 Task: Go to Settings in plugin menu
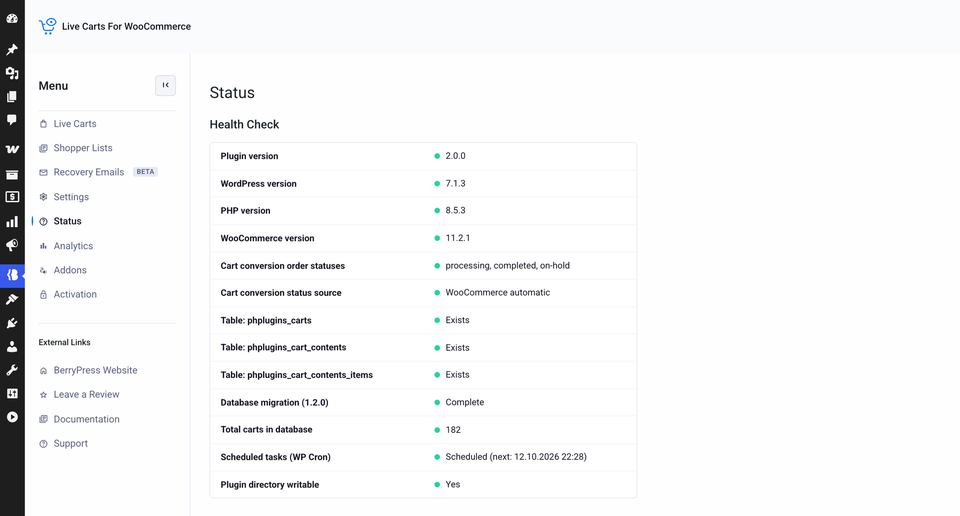(71, 197)
